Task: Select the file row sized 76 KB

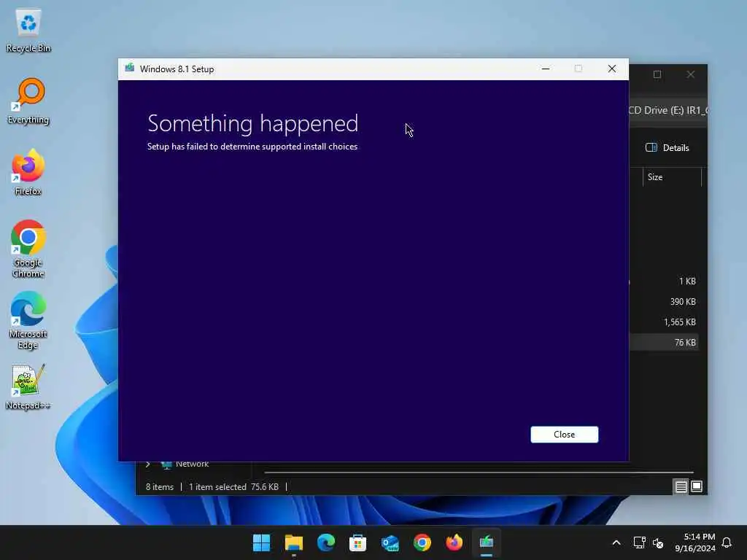Action: coord(664,343)
